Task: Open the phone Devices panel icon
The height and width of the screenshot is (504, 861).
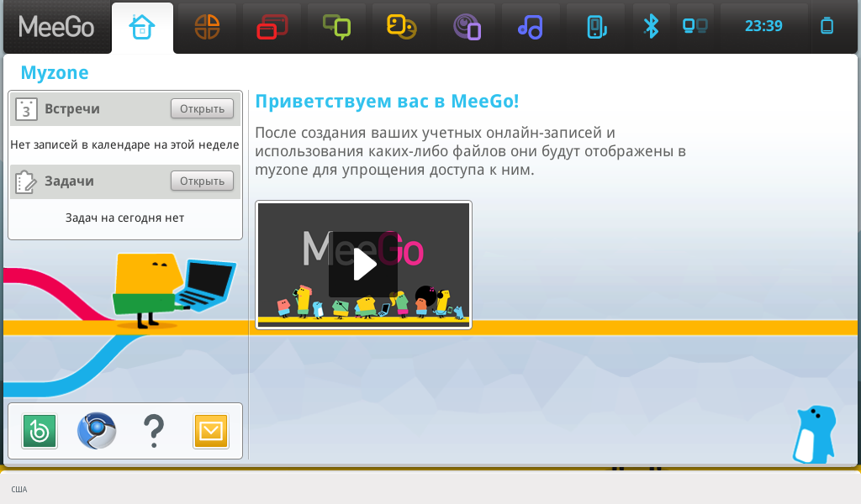Action: 595,27
